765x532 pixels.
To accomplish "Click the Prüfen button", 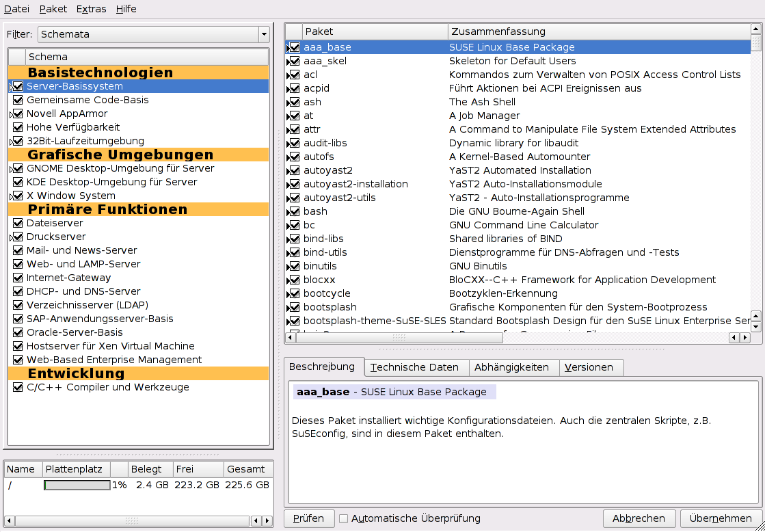I will (x=308, y=518).
